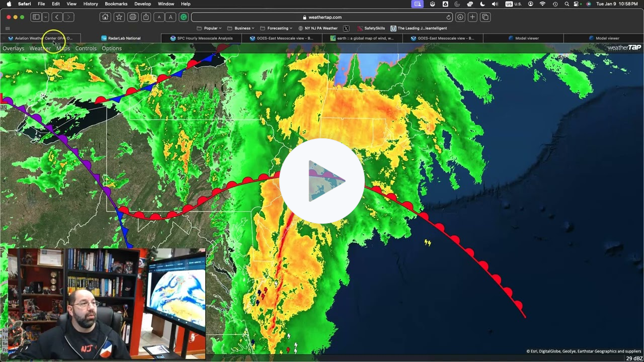Open the Share menu in Safari toolbar
The width and height of the screenshot is (644, 362).
145,17
